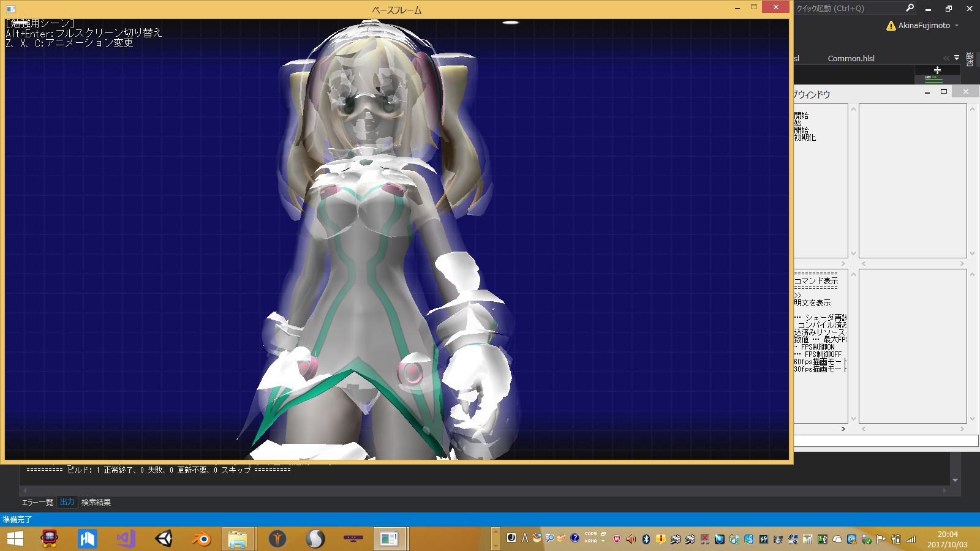Click up arrow of top-left log list scrollbar
980x551 pixels.
[x=853, y=109]
